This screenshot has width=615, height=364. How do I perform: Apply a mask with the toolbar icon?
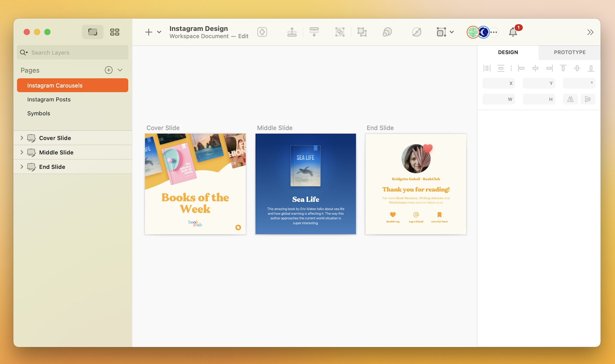click(x=387, y=32)
